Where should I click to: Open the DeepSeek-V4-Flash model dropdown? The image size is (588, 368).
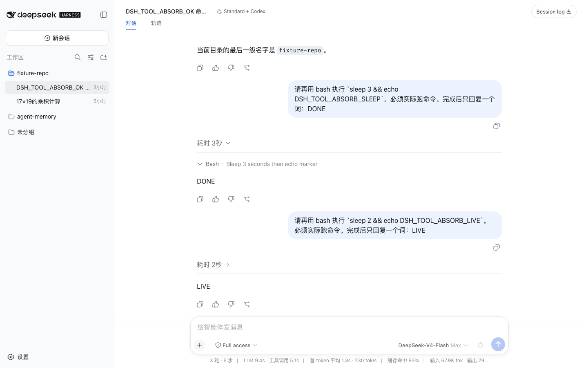(433, 345)
